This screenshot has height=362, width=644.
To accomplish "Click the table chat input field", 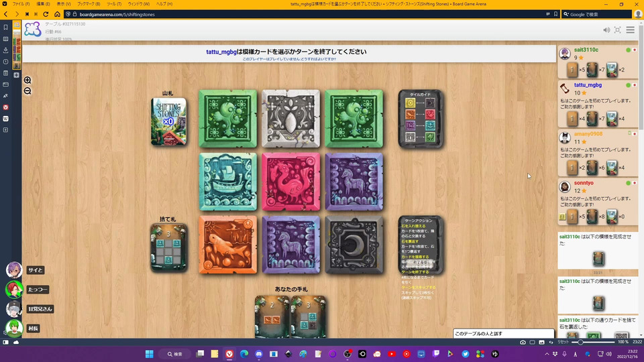I will pyautogui.click(x=504, y=334).
